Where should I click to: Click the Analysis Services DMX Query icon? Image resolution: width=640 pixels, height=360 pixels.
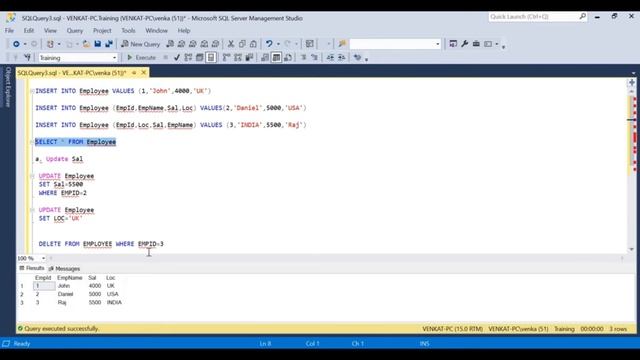coord(193,44)
